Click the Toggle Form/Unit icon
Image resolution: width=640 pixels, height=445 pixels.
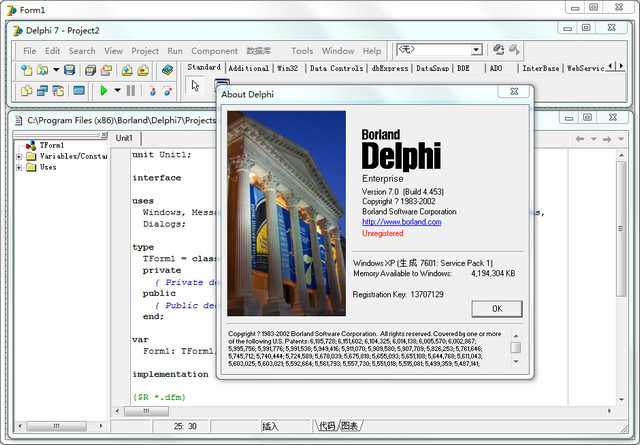58,91
